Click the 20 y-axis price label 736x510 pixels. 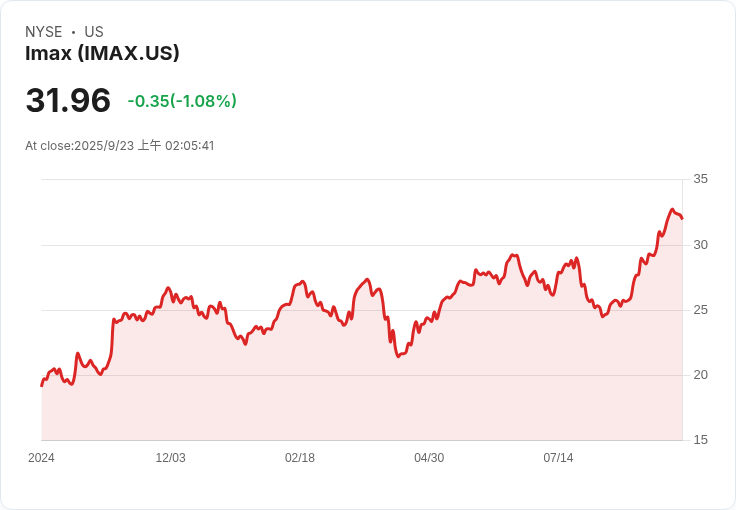click(x=701, y=375)
